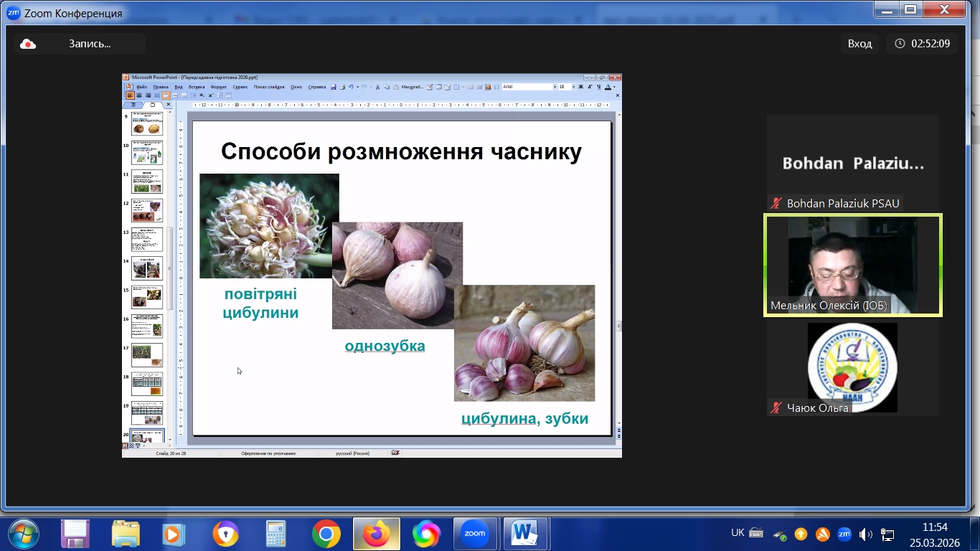Open the Показ слайдов menu
This screenshot has width=980, height=551.
269,87
